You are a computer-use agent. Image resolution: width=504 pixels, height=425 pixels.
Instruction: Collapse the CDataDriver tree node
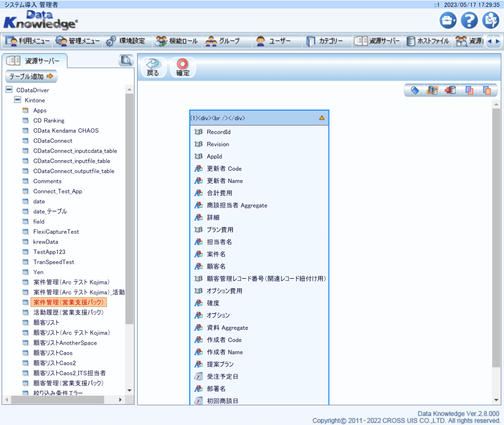point(10,90)
